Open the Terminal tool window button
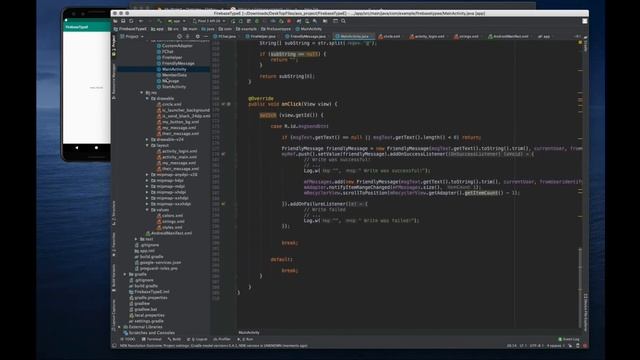 (151, 339)
